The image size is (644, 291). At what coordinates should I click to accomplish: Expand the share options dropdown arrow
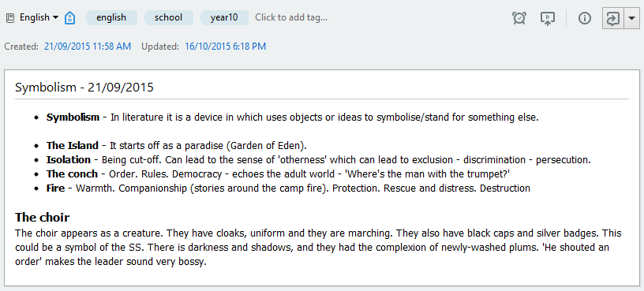[631, 18]
